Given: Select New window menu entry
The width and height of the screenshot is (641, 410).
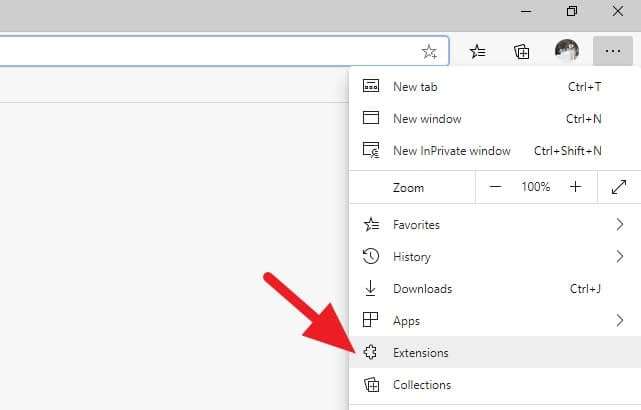Looking at the screenshot, I should coord(495,119).
